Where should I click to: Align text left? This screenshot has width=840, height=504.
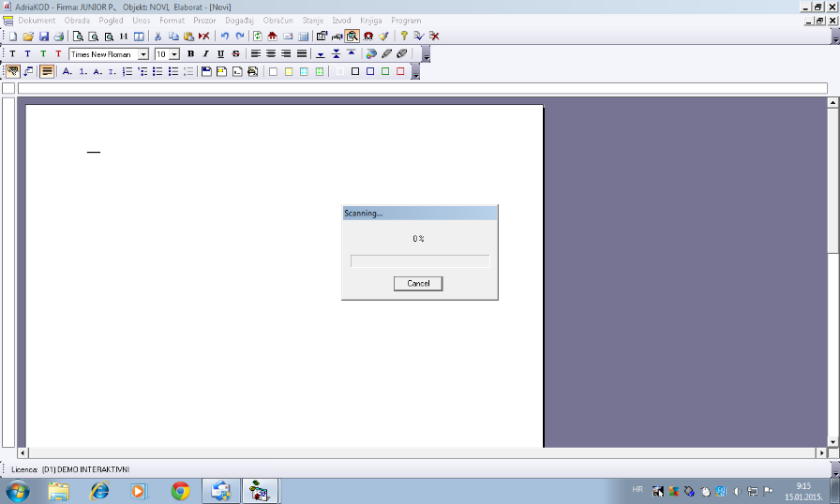click(256, 54)
